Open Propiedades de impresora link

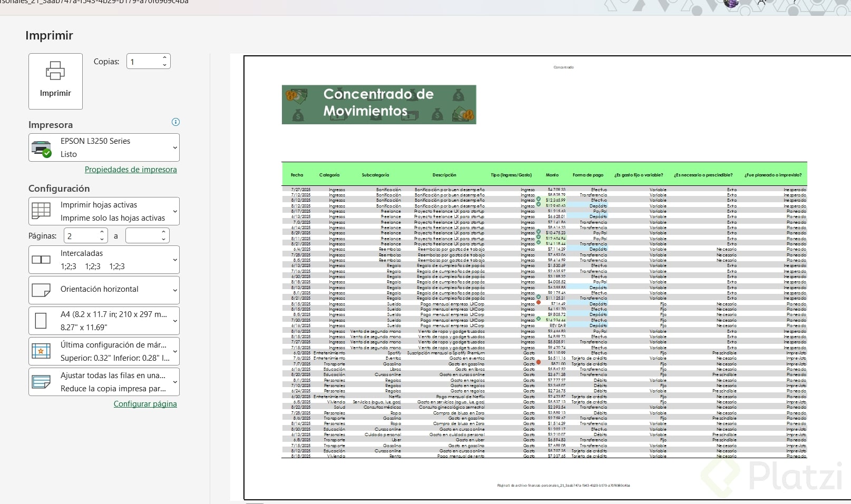131,170
